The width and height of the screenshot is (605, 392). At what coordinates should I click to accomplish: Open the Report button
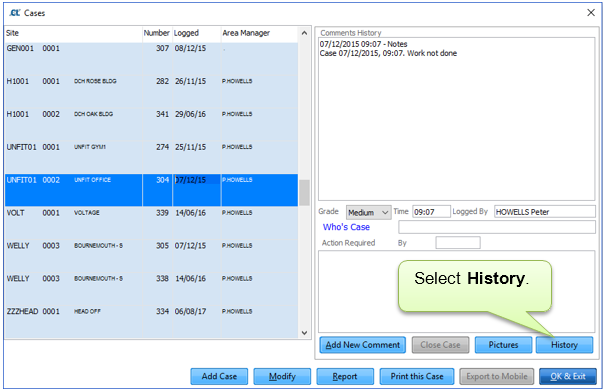(x=345, y=376)
